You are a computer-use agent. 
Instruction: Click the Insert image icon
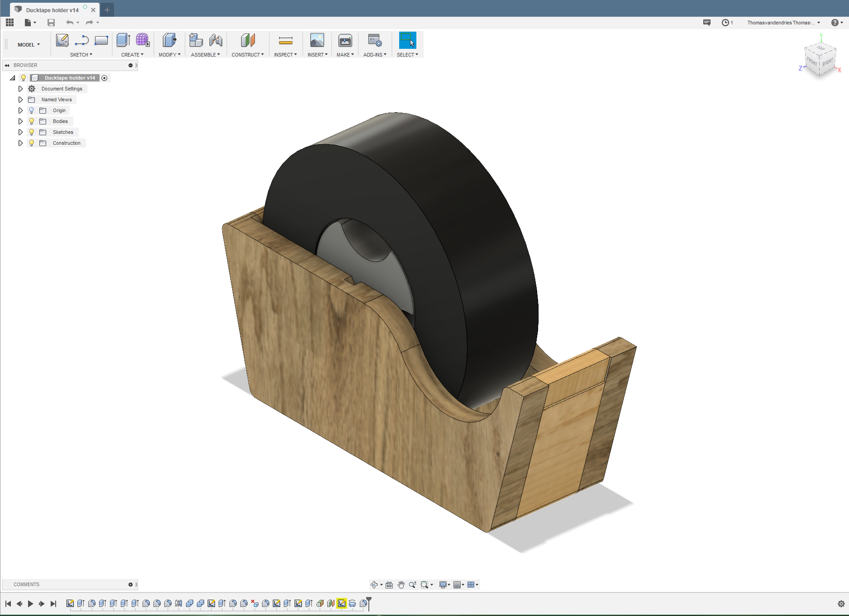point(317,41)
